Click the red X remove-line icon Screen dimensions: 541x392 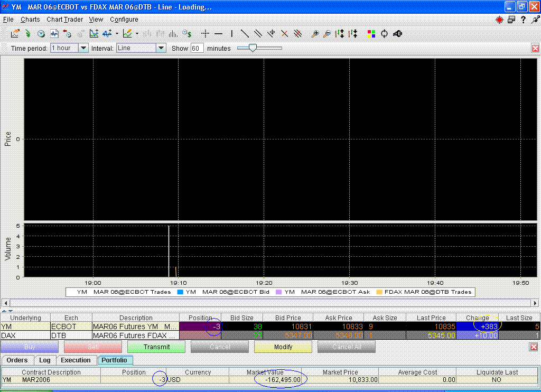(x=284, y=33)
